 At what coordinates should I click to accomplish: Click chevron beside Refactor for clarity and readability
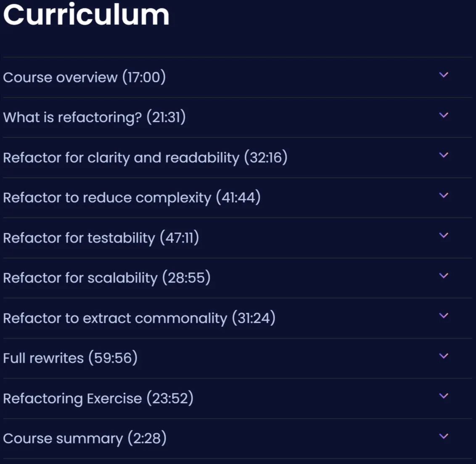point(444,155)
